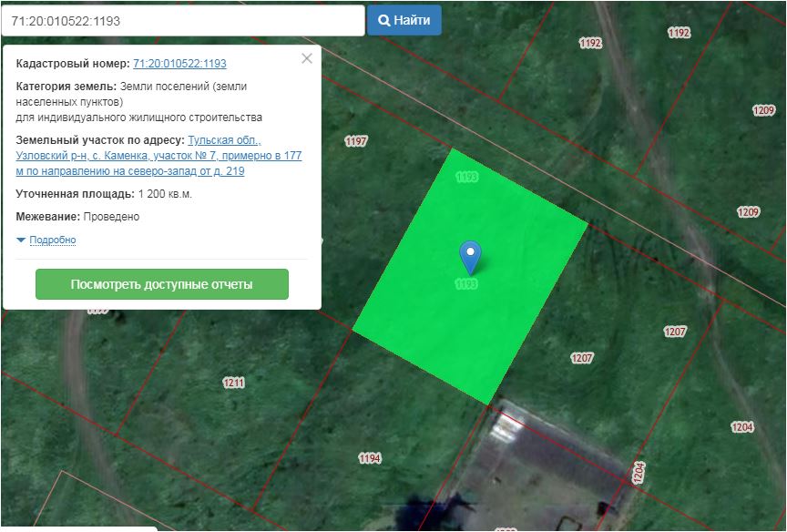Expand the Подробно details section
787x532 pixels.
[x=52, y=240]
